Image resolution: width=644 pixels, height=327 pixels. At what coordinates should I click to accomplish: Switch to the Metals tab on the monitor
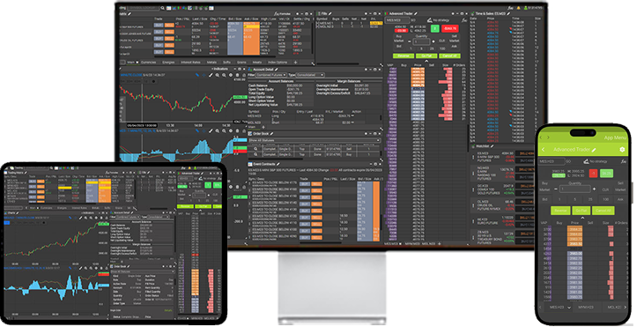tap(211, 63)
